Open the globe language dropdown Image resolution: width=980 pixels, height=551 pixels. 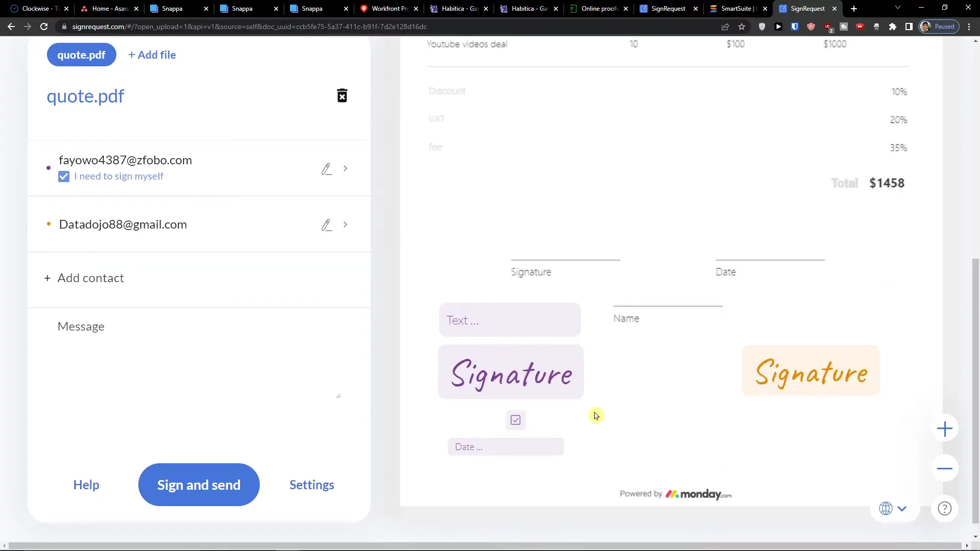tap(893, 509)
